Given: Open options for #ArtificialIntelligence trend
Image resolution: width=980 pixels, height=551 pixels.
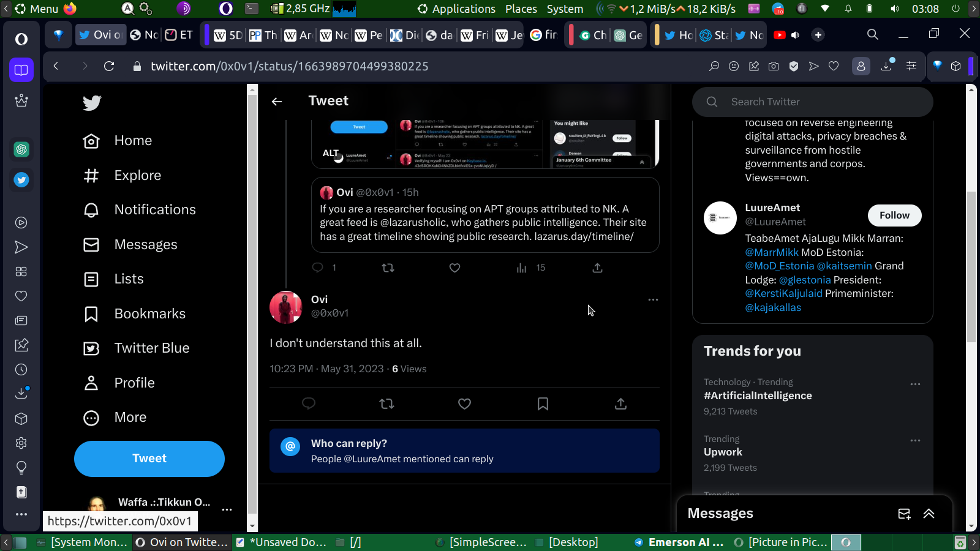Looking at the screenshot, I should coord(915,384).
